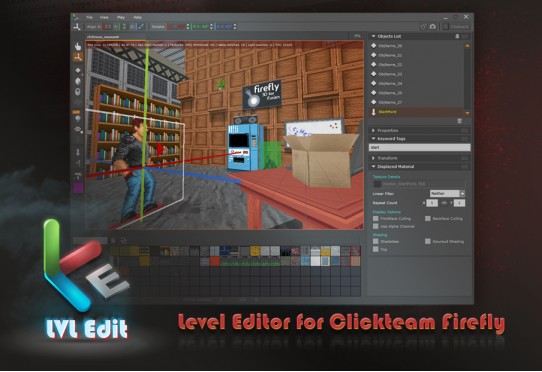Click blue rotate value stepper arrows
The width and height of the screenshot is (542, 372).
tap(235, 27)
